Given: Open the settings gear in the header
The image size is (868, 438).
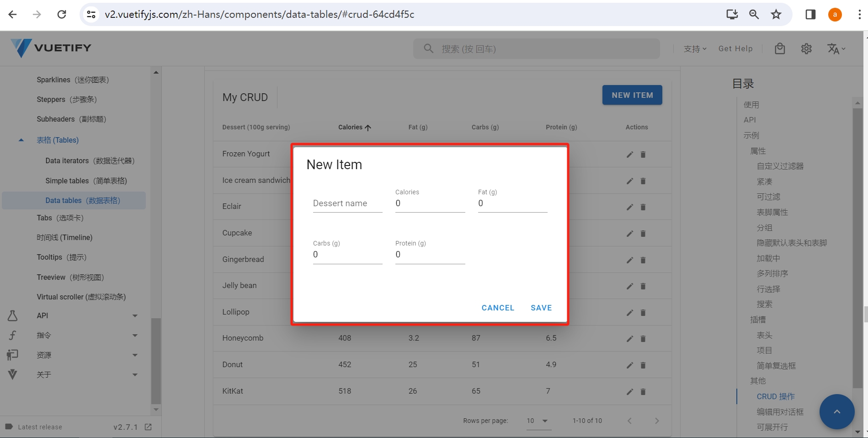Looking at the screenshot, I should point(806,48).
